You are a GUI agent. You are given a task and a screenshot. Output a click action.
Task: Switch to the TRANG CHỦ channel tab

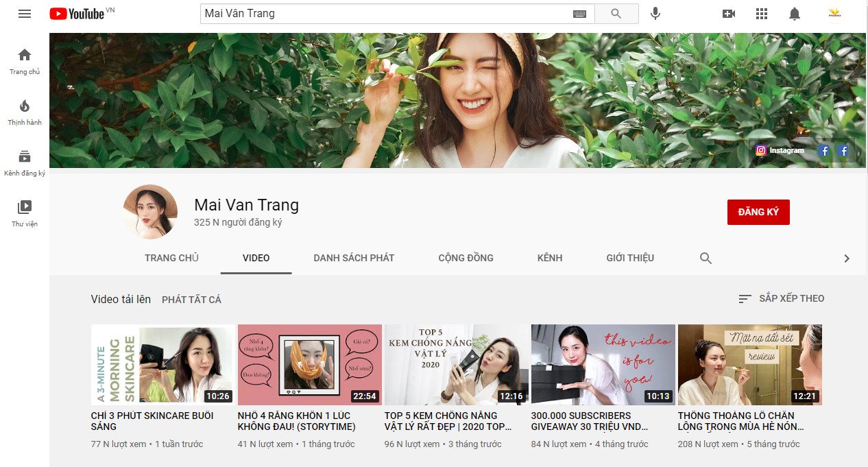click(171, 258)
